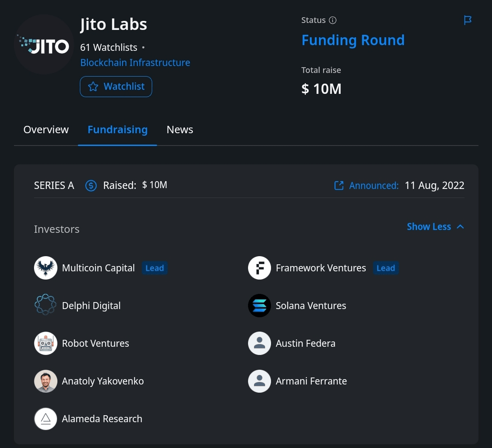Viewport: 492px width, 448px height.
Task: Click the Delphi Digital logo icon
Action: click(x=46, y=305)
